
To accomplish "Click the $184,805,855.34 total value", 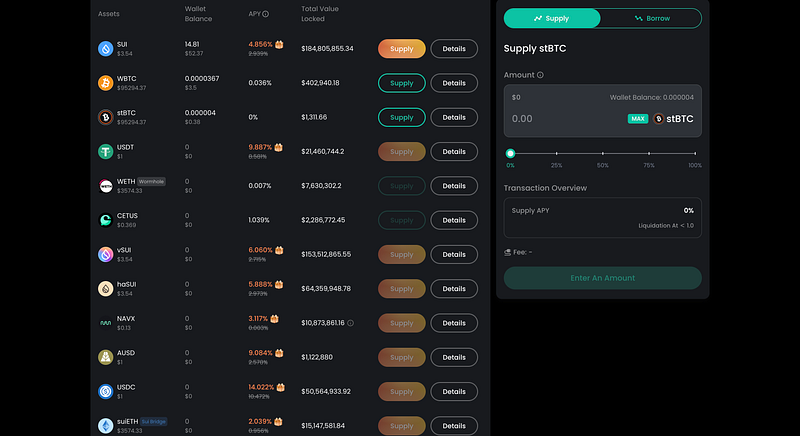I will pyautogui.click(x=328, y=49).
